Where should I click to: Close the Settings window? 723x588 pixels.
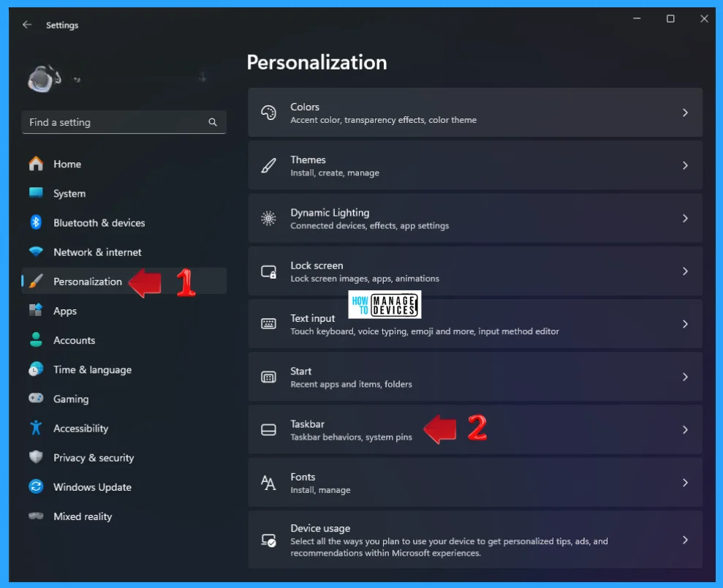coord(704,18)
